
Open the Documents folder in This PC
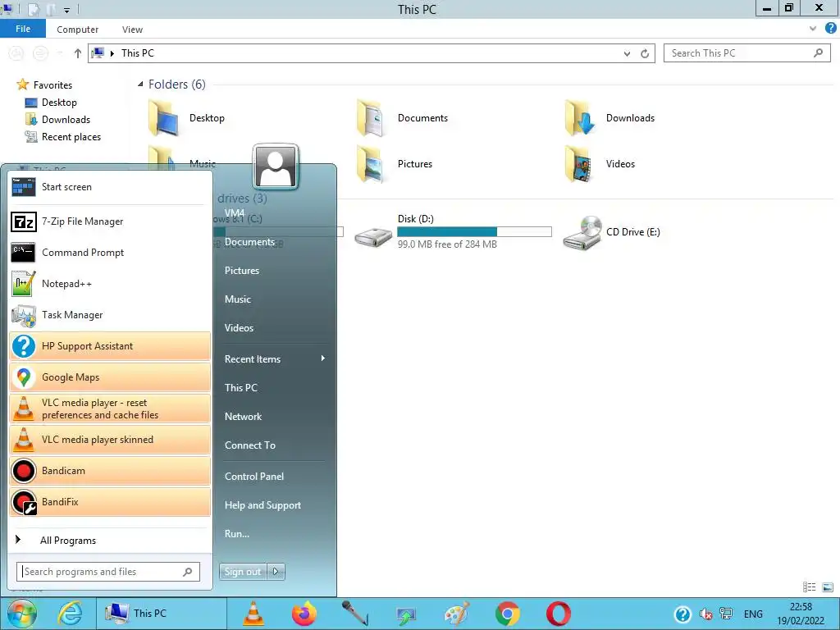tap(403, 118)
